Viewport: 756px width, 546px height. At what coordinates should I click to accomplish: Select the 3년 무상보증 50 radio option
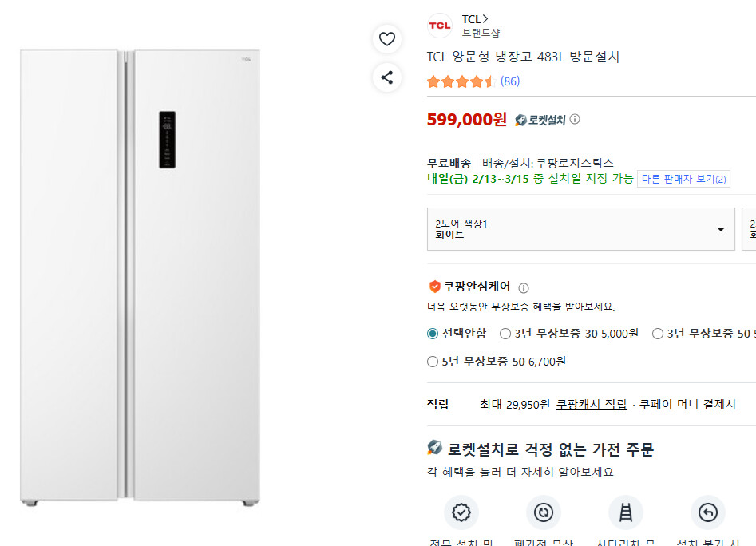(x=658, y=334)
